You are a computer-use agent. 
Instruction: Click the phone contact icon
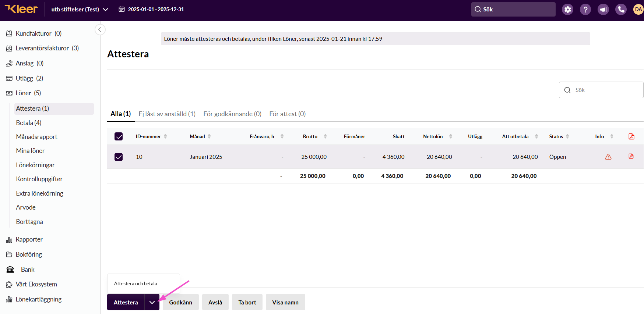point(621,10)
